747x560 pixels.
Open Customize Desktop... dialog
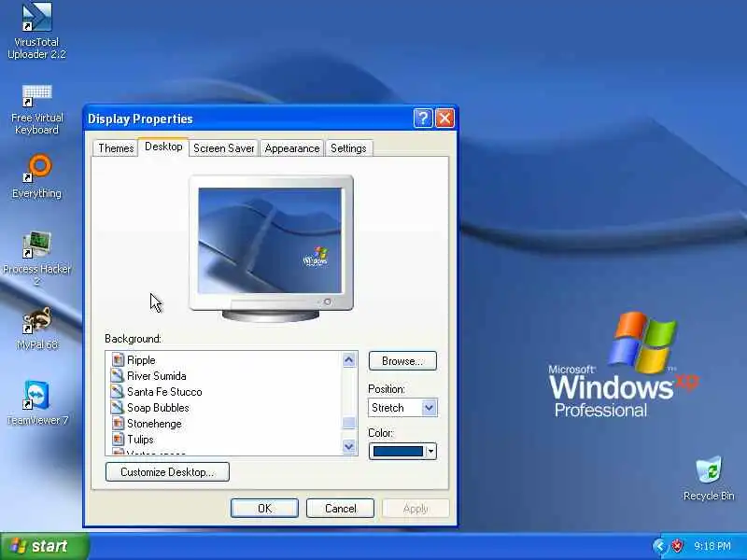point(167,472)
